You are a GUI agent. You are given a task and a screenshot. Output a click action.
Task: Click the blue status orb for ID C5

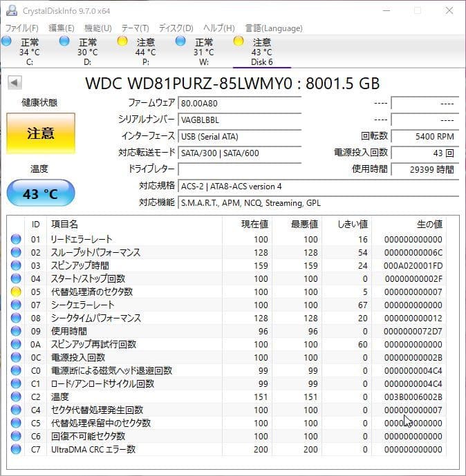point(16,423)
